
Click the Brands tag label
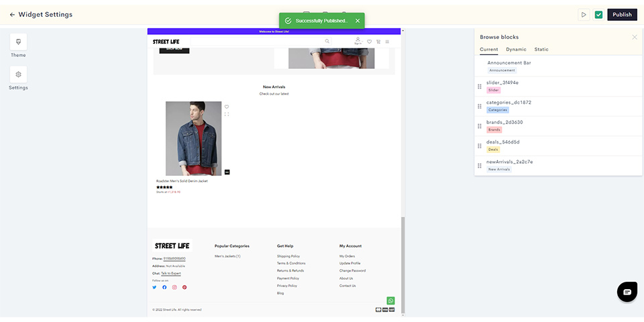[494, 129]
